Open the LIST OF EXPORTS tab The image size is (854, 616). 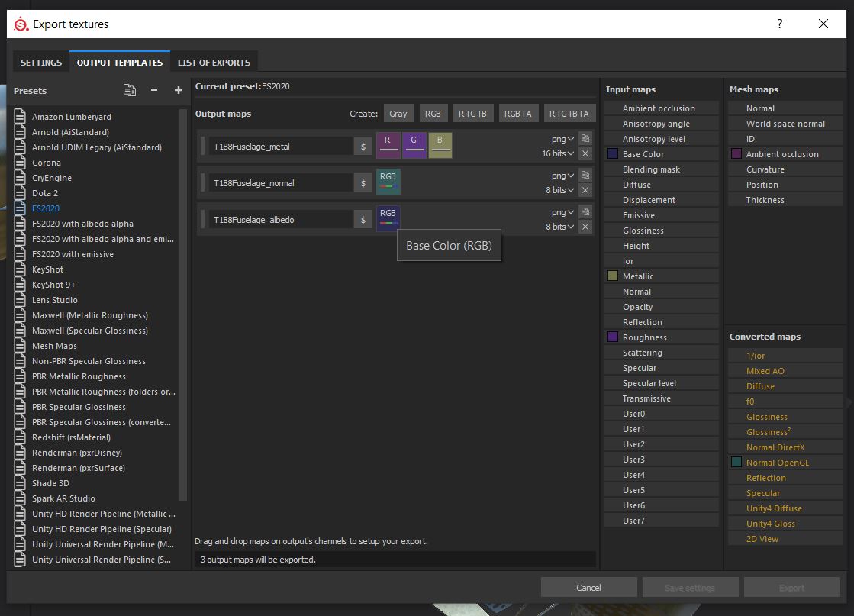click(214, 62)
